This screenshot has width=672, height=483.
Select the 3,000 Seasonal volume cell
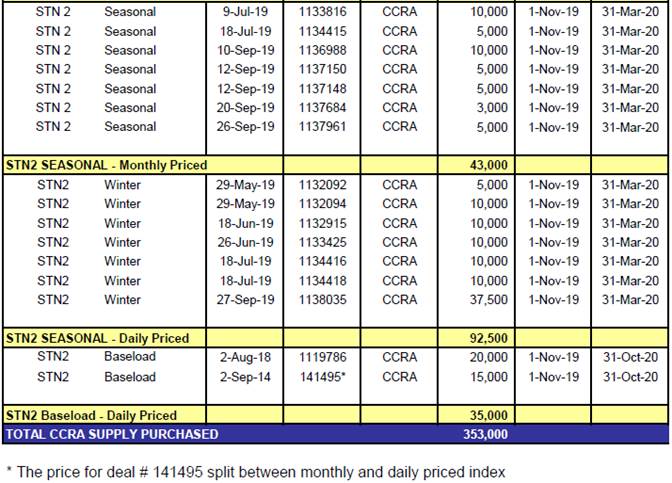coord(492,108)
